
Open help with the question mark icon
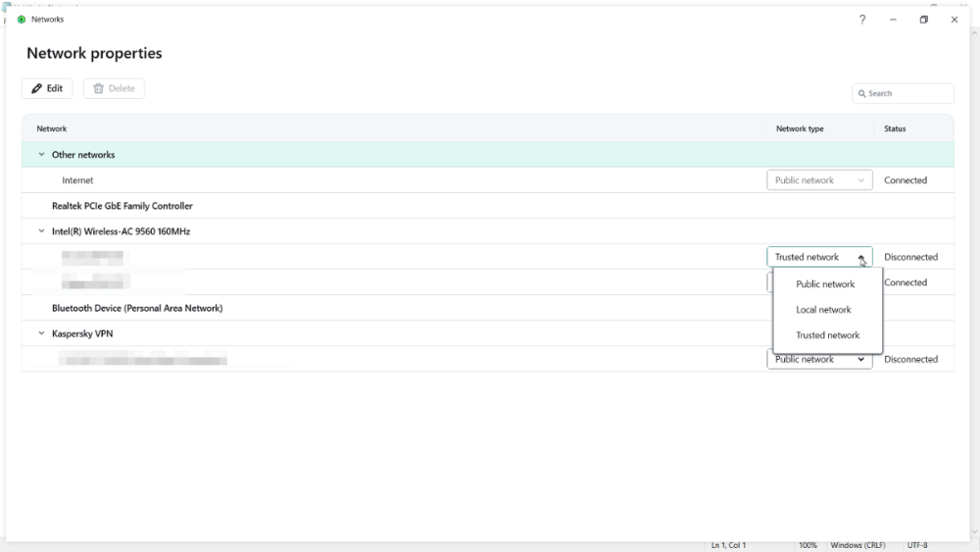pyautogui.click(x=862, y=20)
